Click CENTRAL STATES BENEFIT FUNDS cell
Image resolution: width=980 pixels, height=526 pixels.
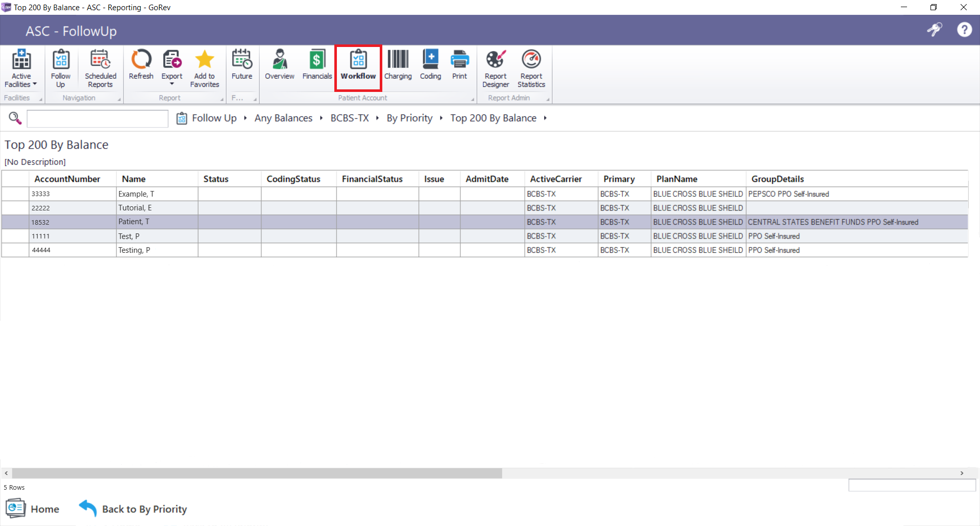857,222
